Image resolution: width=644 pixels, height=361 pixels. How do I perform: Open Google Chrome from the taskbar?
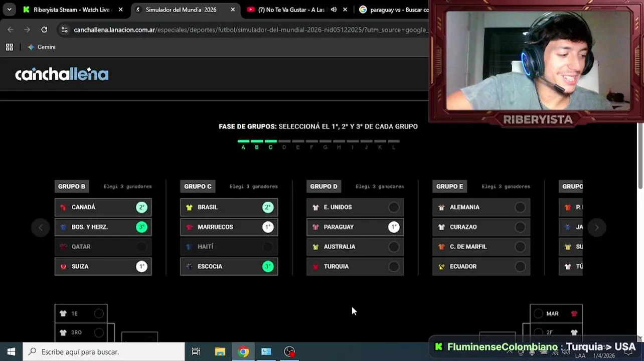(x=243, y=351)
